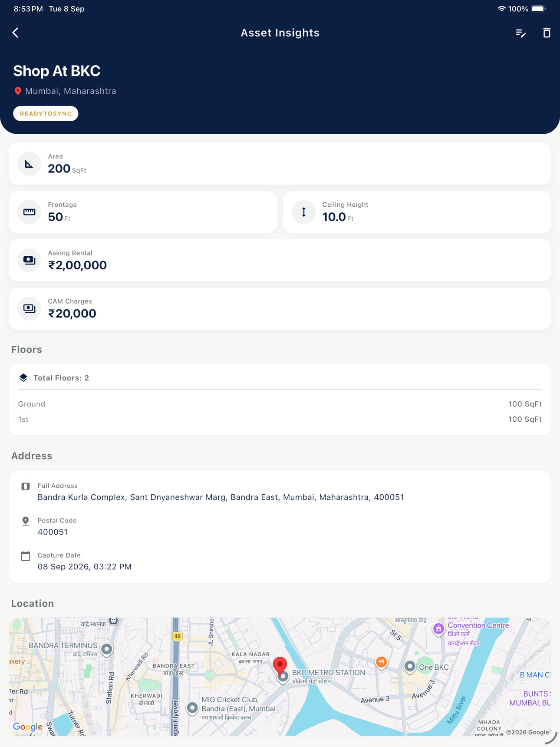Tap the Floors section heading
This screenshot has width=560, height=747.
click(26, 350)
